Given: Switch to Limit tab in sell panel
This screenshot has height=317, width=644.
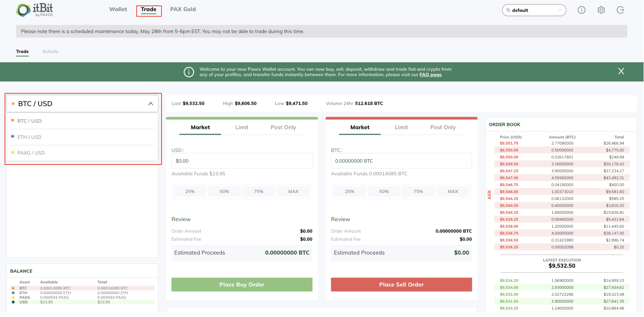Looking at the screenshot, I should tap(401, 127).
